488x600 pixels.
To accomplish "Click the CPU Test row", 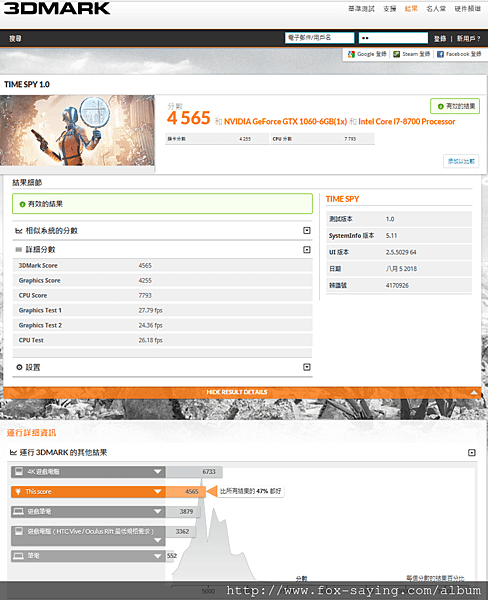I will [163, 340].
